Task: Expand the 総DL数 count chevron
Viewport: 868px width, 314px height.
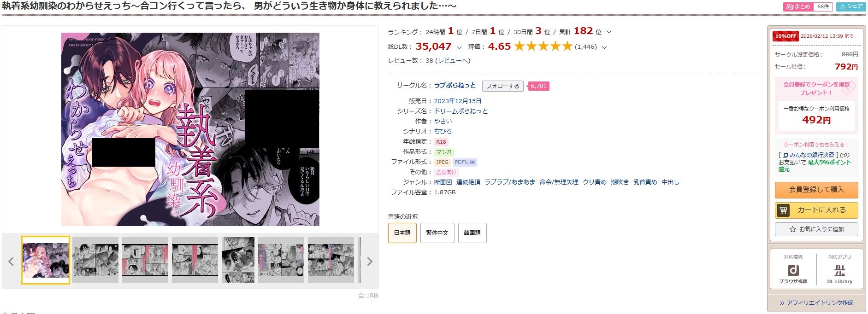Action: [459, 47]
